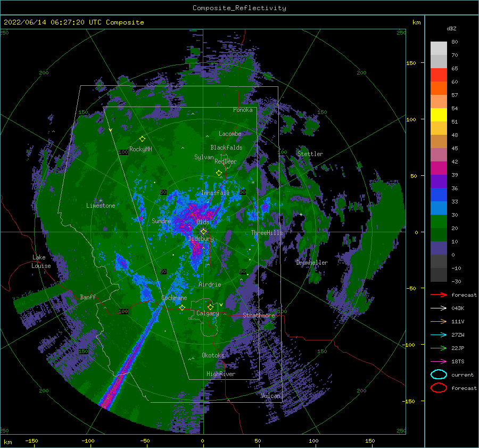Click the Didsbury city label
Image resolution: width=479 pixels, height=448 pixels.
pyautogui.click(x=201, y=239)
